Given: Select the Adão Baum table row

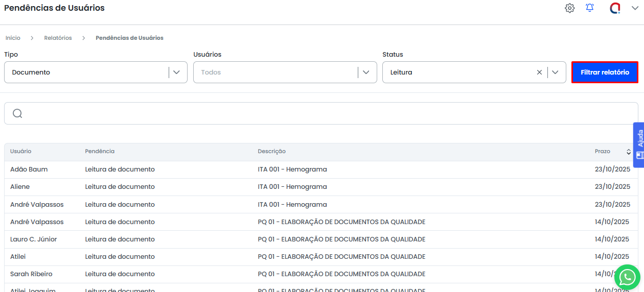Looking at the screenshot, I should pos(29,169).
